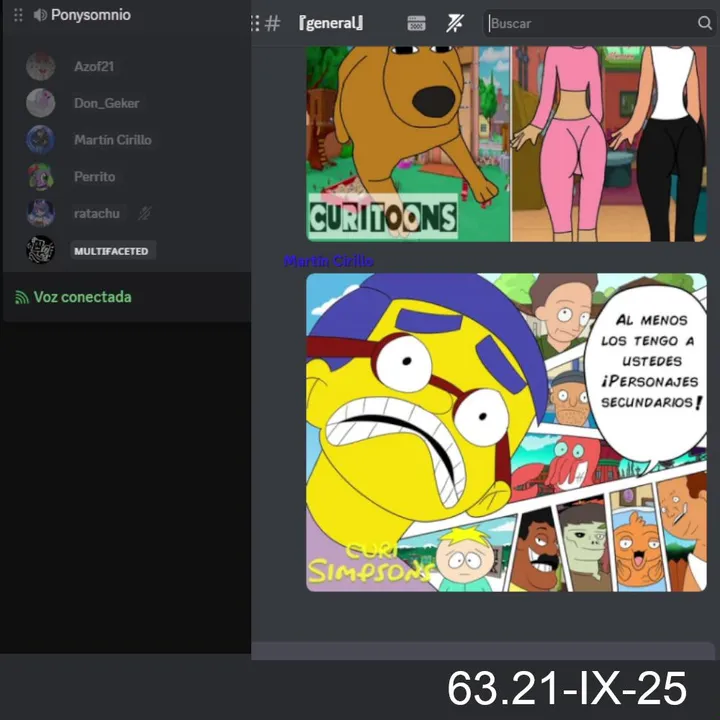720x720 pixels.
Task: Select user Perrito in voice list
Action: (x=95, y=177)
